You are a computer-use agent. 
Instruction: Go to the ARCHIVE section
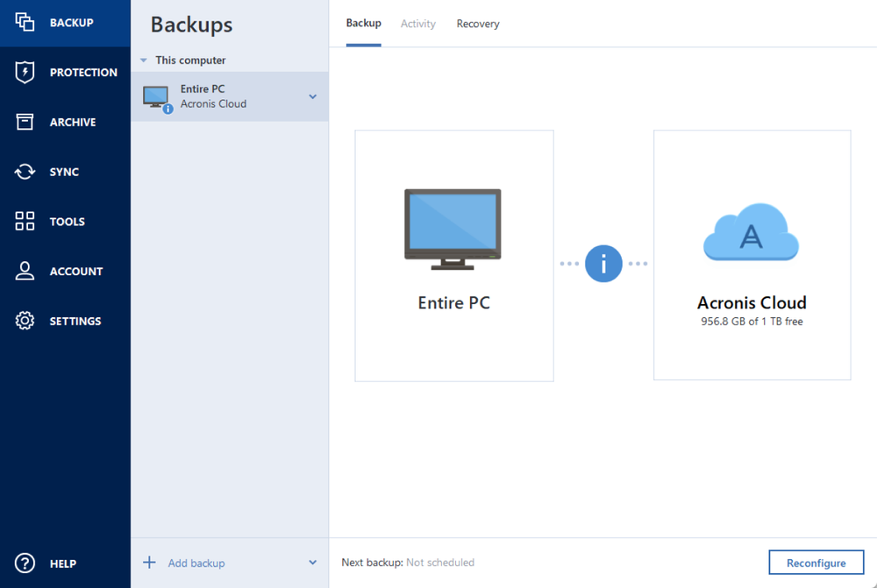coord(73,123)
